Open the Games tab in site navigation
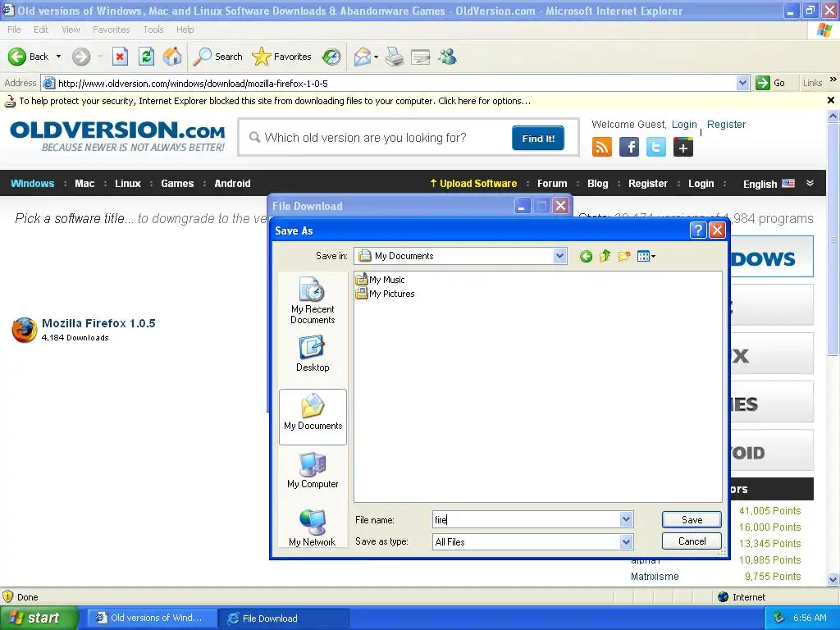Viewport: 840px width, 630px height. (x=177, y=183)
